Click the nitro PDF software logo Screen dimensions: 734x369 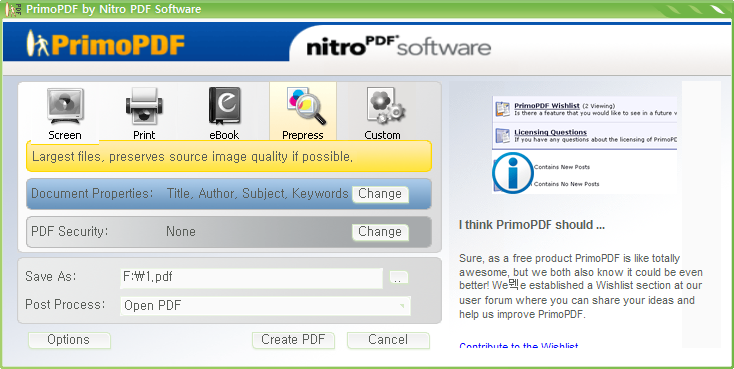[x=399, y=46]
